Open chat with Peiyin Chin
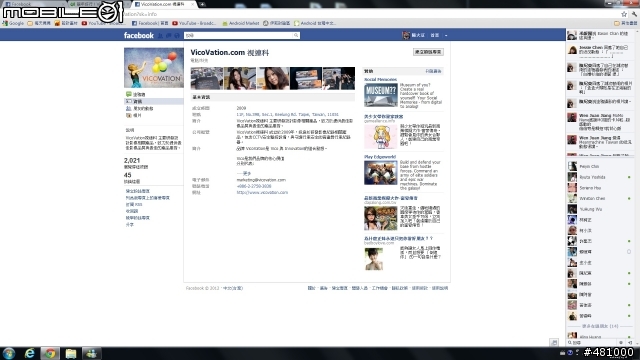The image size is (640, 360). pos(600,167)
